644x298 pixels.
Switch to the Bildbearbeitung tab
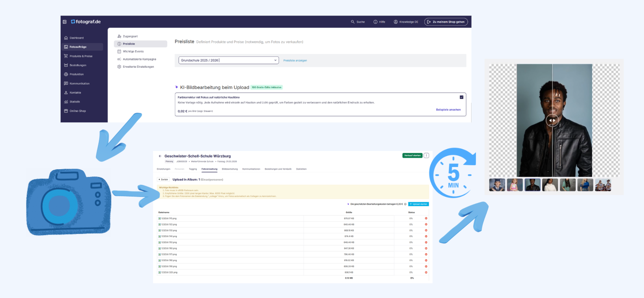click(x=230, y=169)
